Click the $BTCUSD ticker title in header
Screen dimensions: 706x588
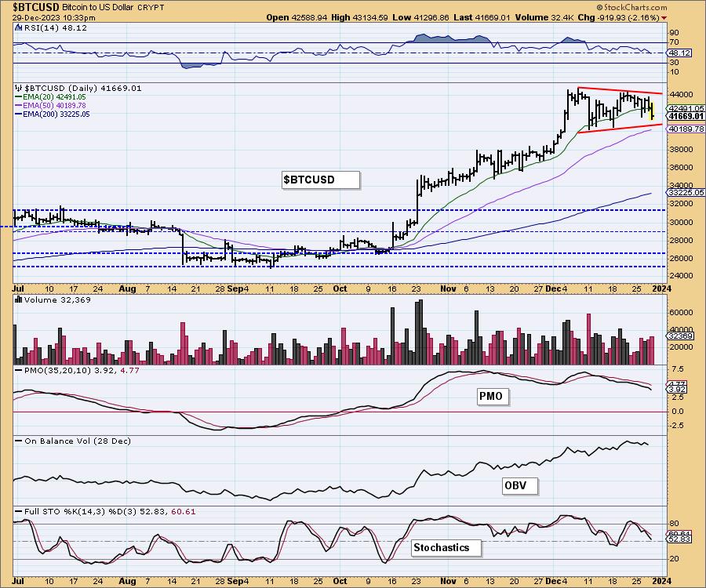click(35, 7)
